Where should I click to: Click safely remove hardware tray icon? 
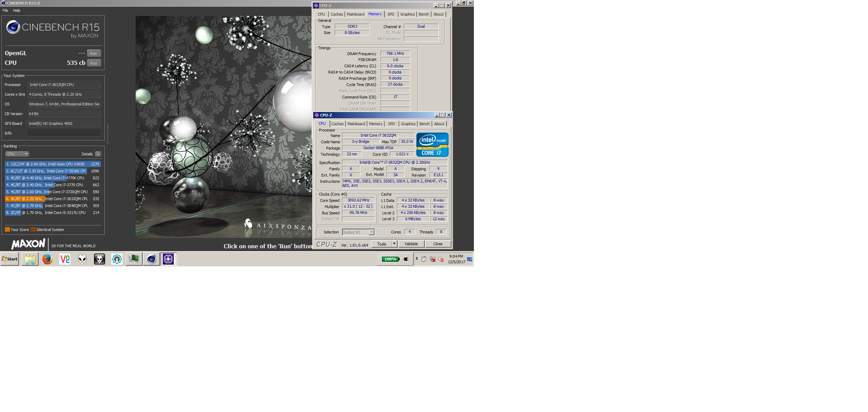(x=424, y=259)
